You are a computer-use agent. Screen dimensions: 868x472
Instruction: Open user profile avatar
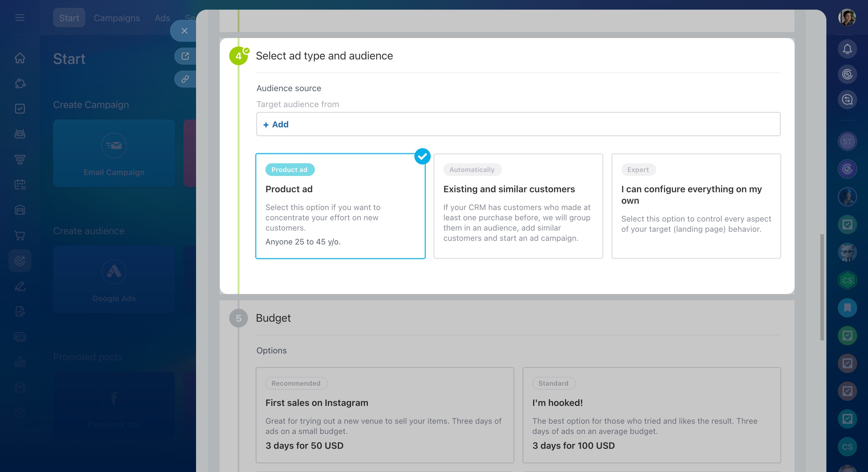tap(847, 18)
